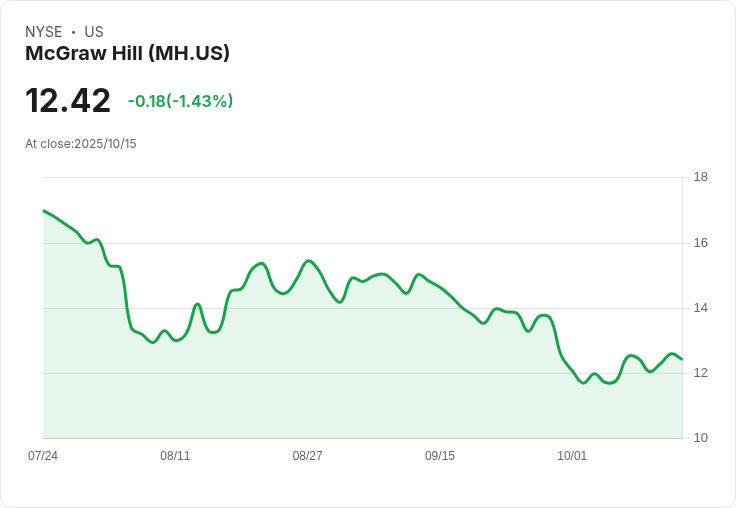Click the At close 2025/10/15 text

click(81, 144)
